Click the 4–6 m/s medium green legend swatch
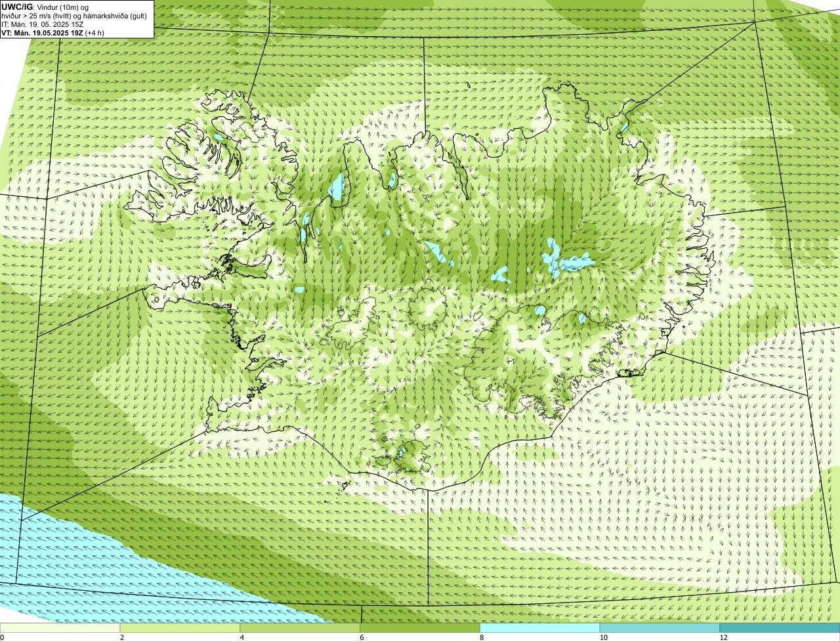Viewport: 840px width, 642px height. click(301, 628)
